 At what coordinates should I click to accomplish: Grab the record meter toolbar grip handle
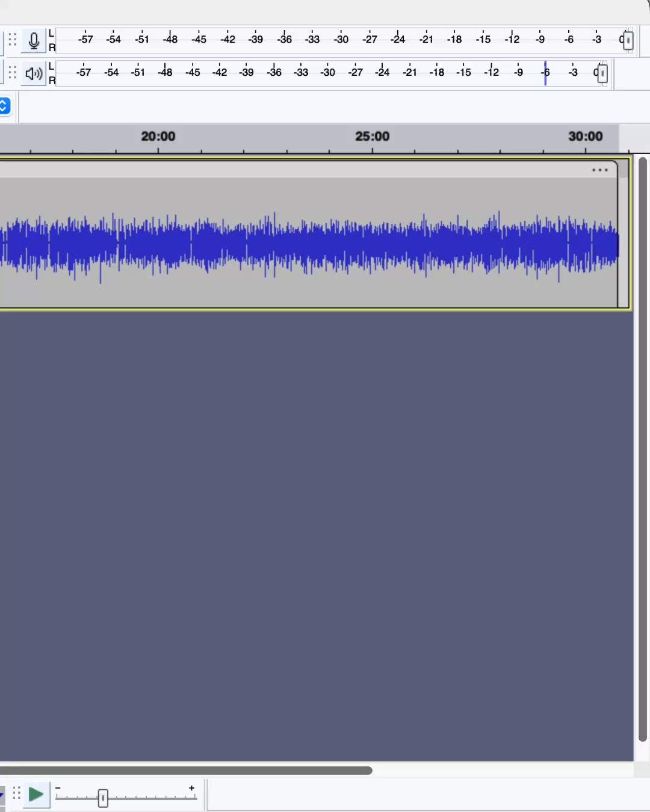point(12,41)
